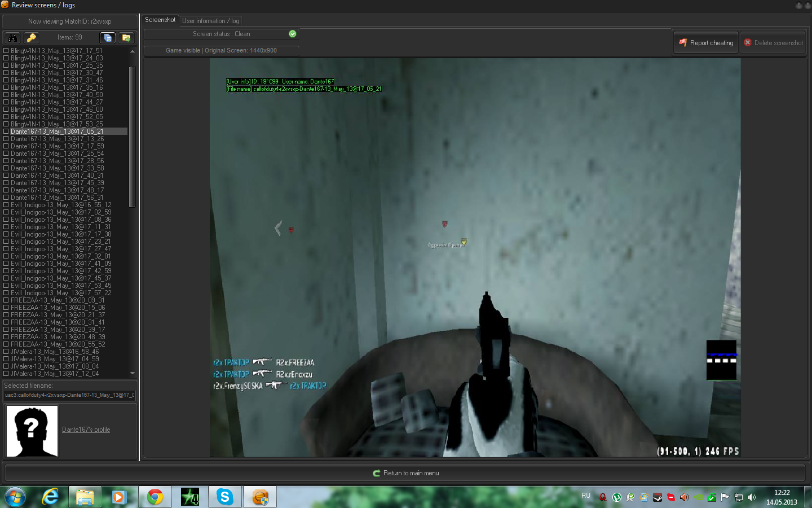Click the Steam tray icon
The width and height of the screenshot is (812, 508).
657,497
